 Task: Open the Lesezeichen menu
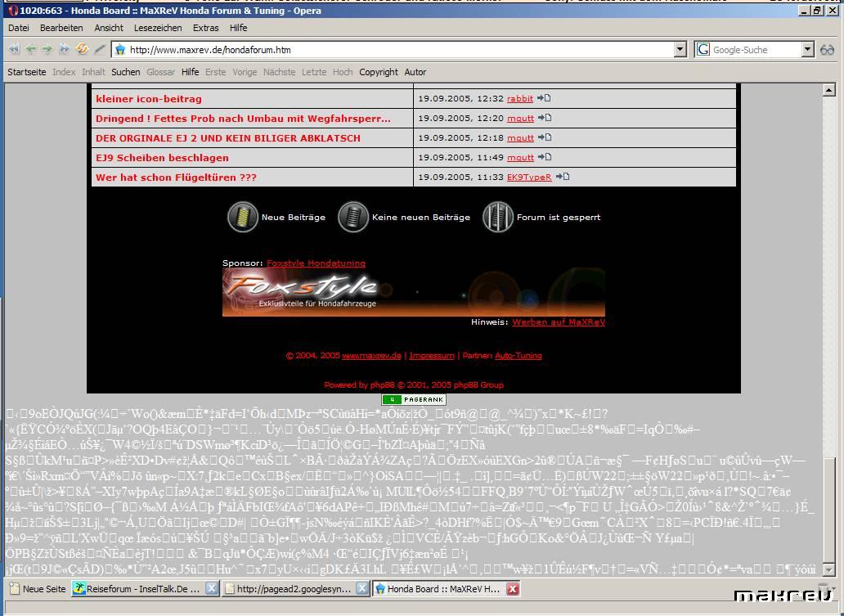coord(158,28)
